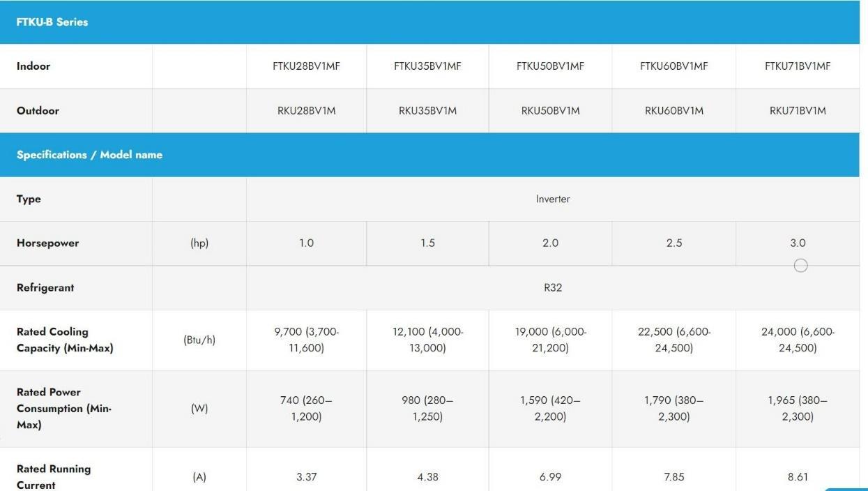
Task: Click the Rated Cooling Capacity label
Action: [x=65, y=340]
